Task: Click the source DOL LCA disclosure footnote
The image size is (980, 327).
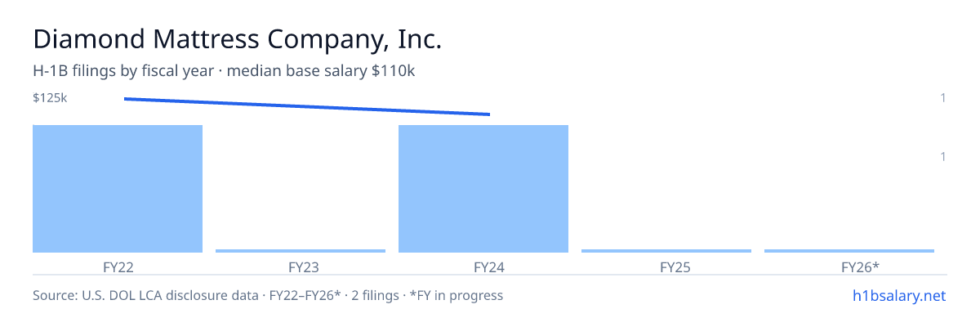Action: point(268,295)
